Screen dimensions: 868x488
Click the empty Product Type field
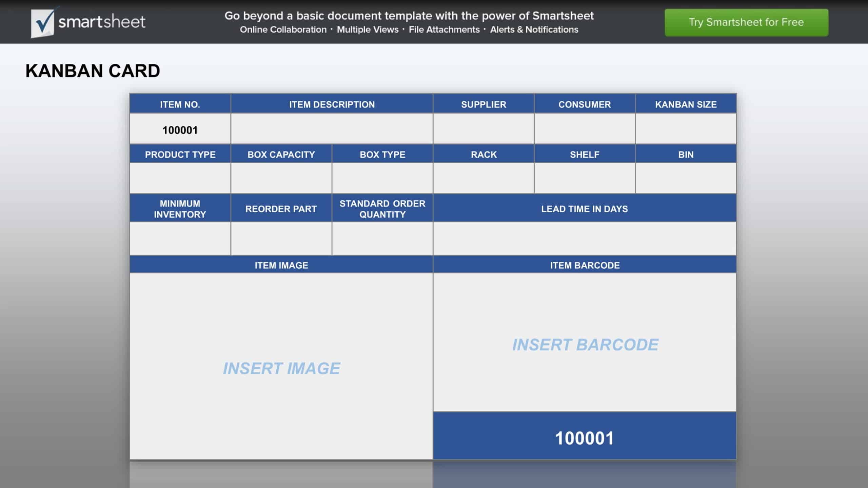point(180,178)
